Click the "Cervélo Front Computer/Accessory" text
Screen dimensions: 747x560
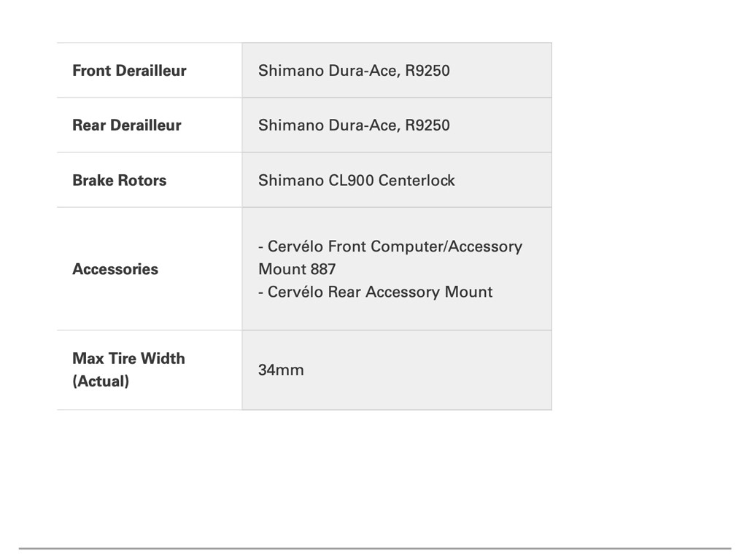tap(395, 246)
